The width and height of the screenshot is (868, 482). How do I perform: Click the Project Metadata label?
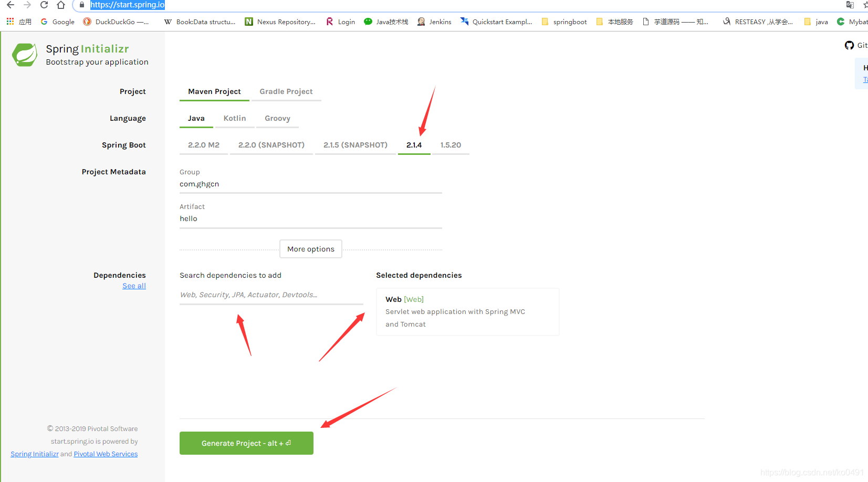pyautogui.click(x=114, y=172)
